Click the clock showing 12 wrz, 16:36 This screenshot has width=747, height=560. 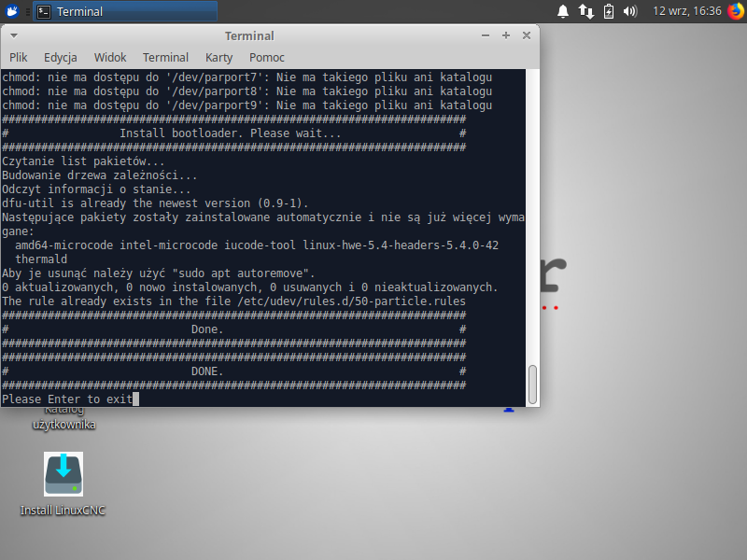(687, 11)
